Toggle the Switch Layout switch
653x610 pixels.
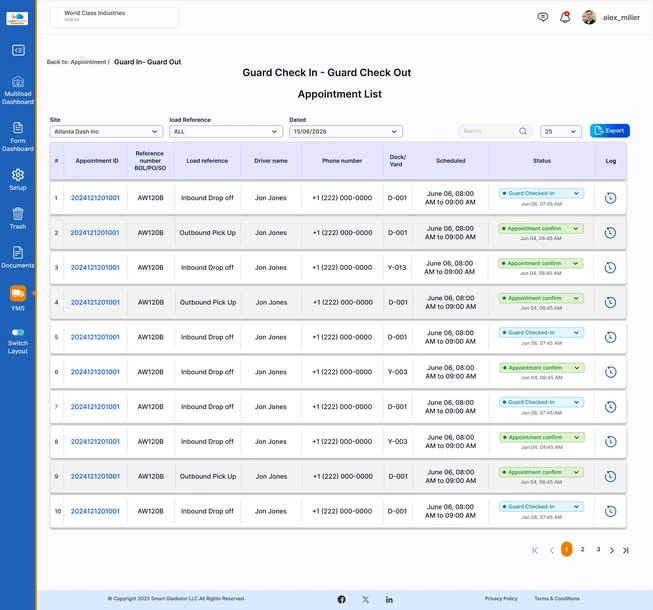pyautogui.click(x=18, y=332)
